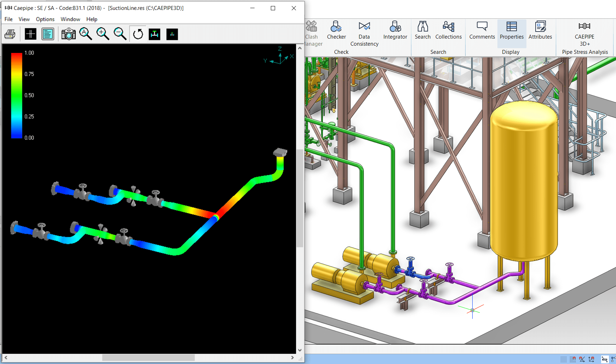The height and width of the screenshot is (364, 616).
Task: Select the crosshair graphics button in Caepipe toolbar
Action: pos(30,34)
